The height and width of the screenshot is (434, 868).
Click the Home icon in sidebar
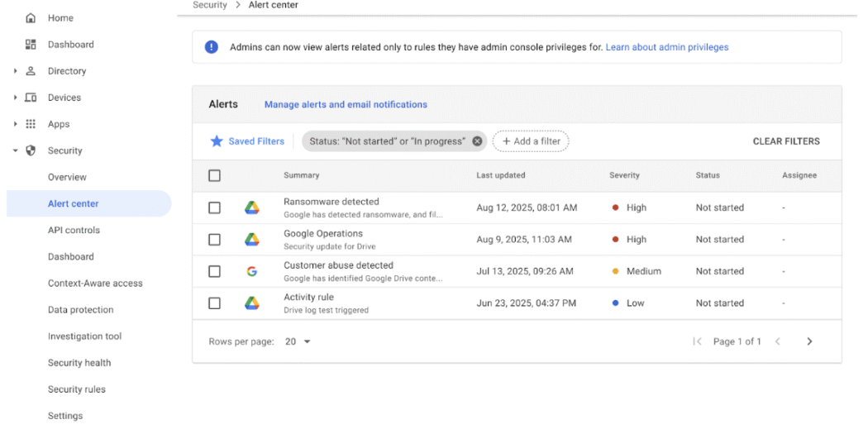(31, 18)
